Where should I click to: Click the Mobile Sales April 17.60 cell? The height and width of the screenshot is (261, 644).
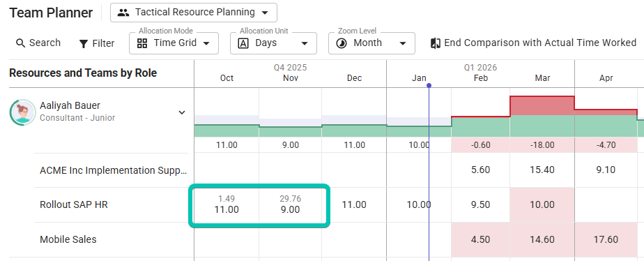point(606,239)
